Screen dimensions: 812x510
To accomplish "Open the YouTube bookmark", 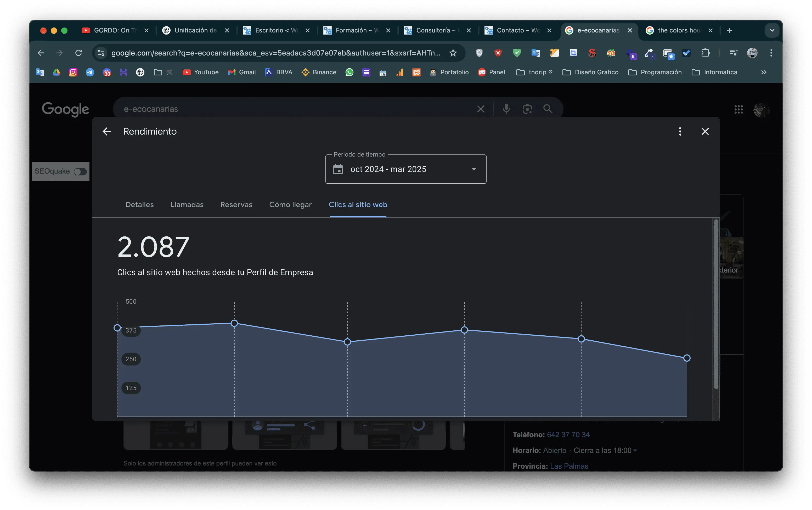I will (x=200, y=72).
